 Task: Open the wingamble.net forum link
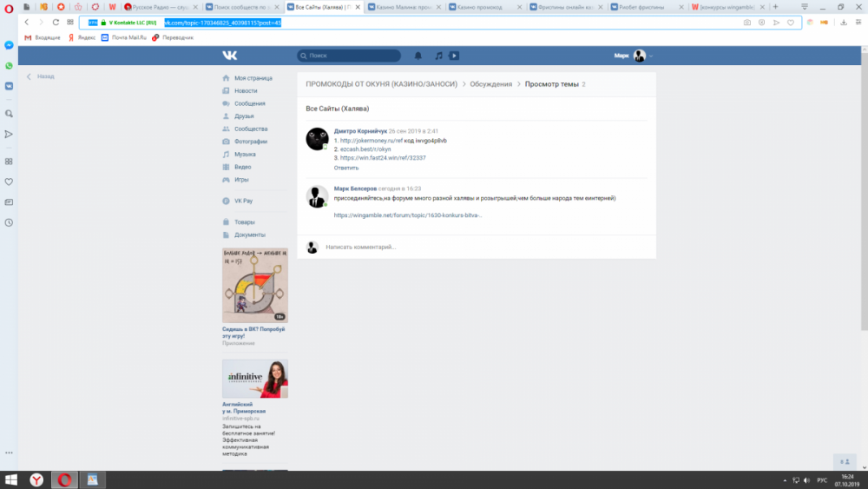407,215
